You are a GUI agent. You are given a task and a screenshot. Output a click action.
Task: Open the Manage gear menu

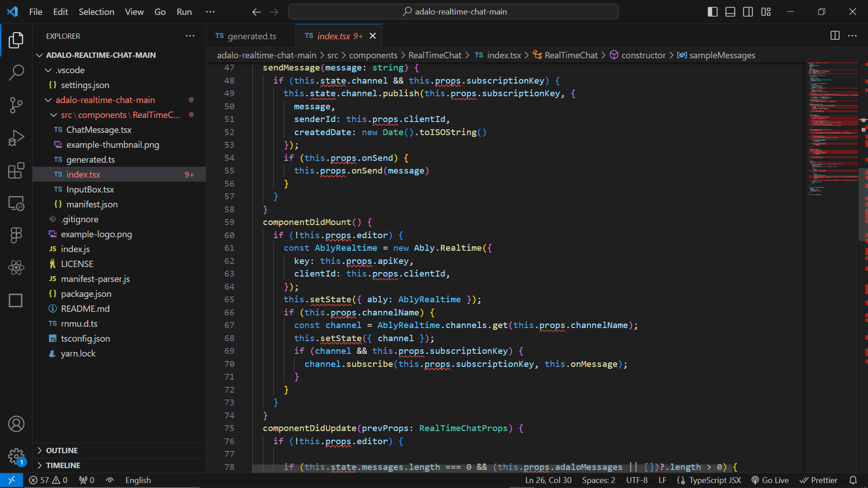16,456
